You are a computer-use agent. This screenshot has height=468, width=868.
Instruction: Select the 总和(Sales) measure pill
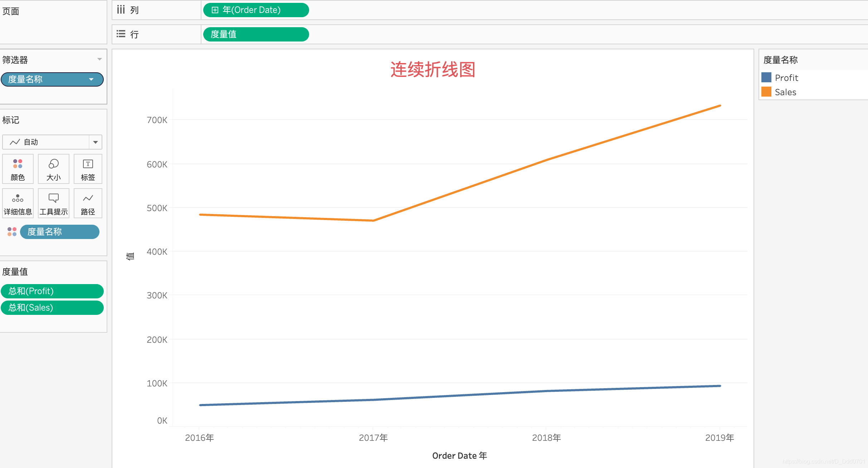[x=52, y=307]
